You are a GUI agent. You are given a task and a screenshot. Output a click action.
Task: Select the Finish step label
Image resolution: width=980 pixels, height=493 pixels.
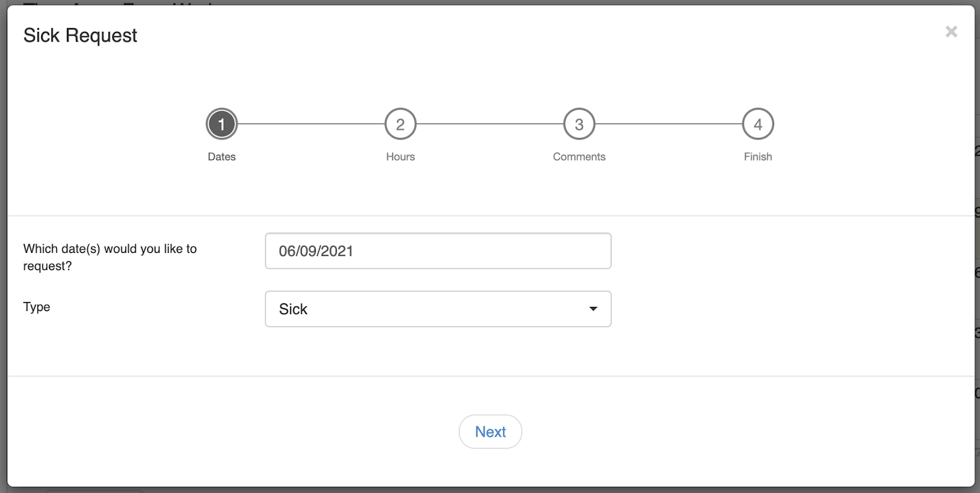click(758, 157)
